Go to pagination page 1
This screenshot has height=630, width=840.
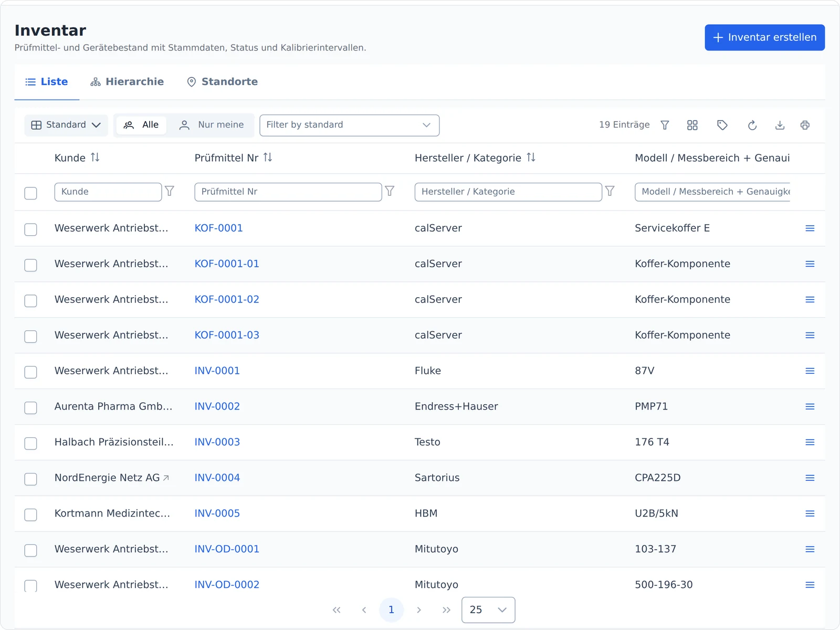coord(391,610)
